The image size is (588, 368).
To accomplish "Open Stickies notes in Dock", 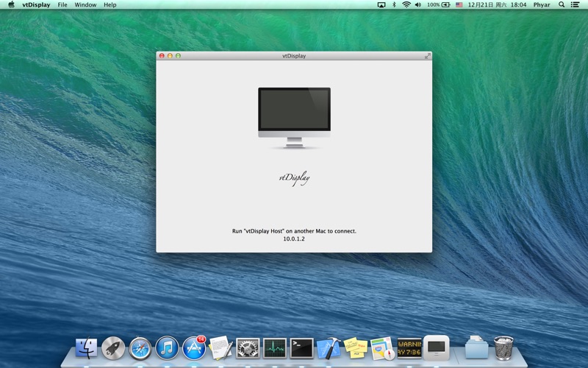I will click(x=356, y=347).
